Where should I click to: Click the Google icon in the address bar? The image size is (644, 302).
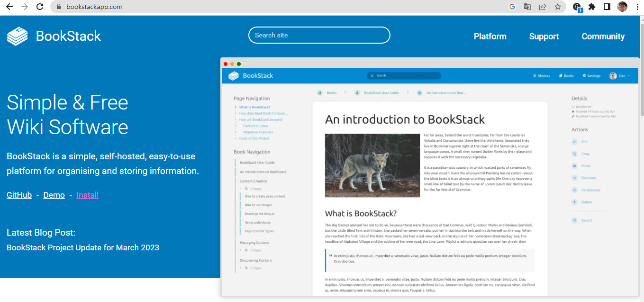[x=512, y=7]
